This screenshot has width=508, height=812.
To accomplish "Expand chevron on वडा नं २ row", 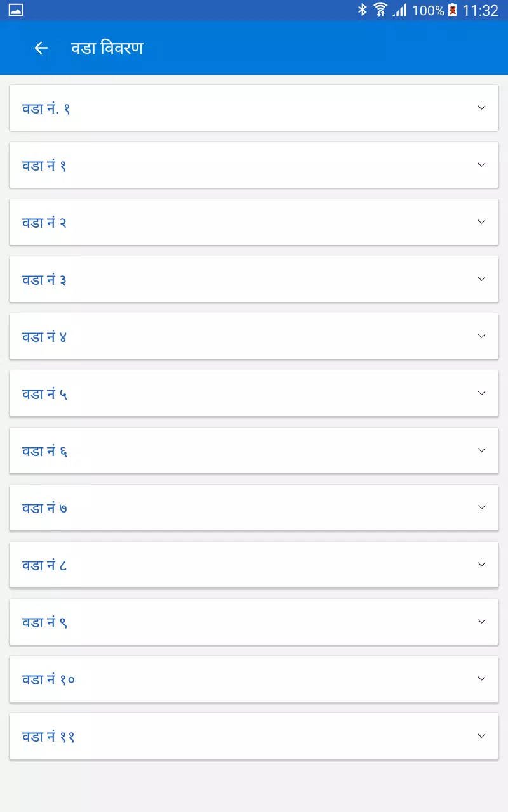I will pyautogui.click(x=482, y=222).
